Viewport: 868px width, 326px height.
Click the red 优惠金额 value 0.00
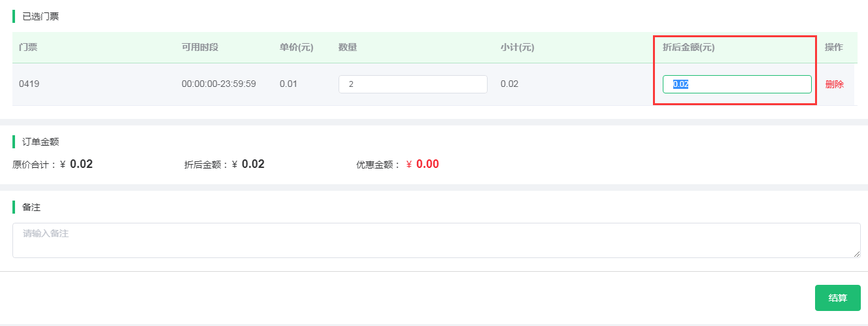click(x=427, y=165)
